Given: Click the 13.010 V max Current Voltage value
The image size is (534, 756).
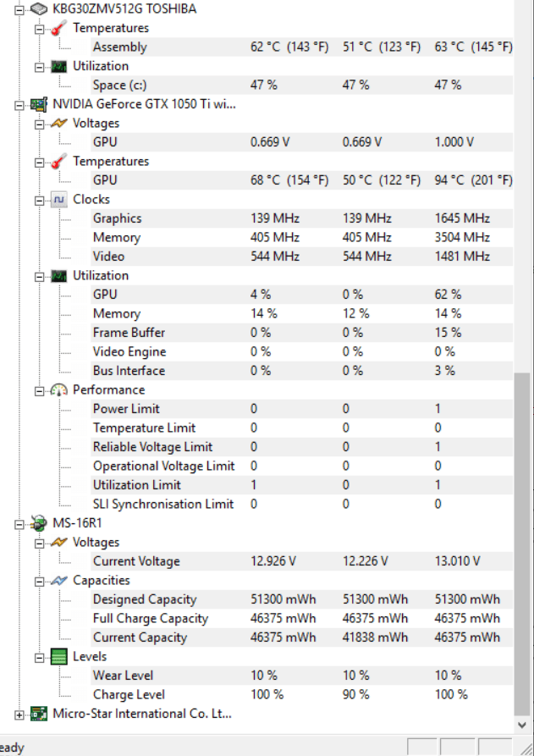Looking at the screenshot, I should (x=457, y=561).
